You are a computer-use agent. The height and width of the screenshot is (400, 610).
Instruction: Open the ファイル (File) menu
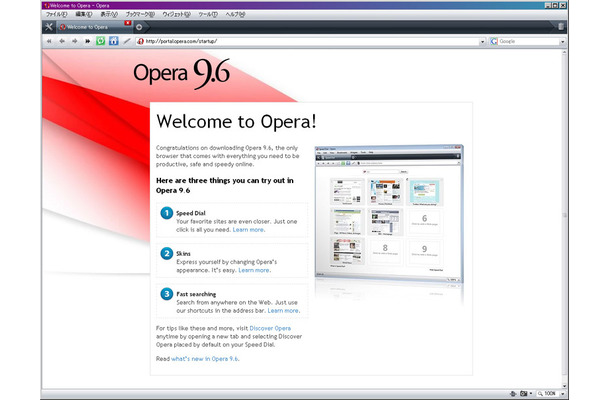point(56,14)
